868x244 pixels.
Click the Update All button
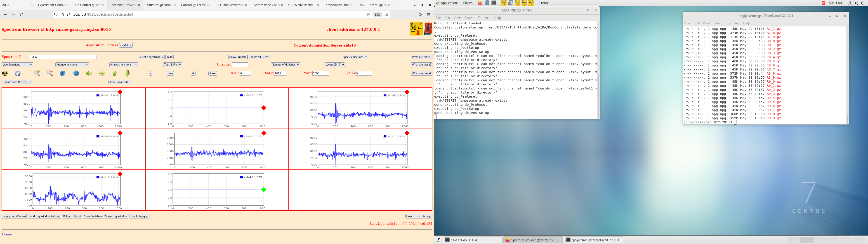254,57
